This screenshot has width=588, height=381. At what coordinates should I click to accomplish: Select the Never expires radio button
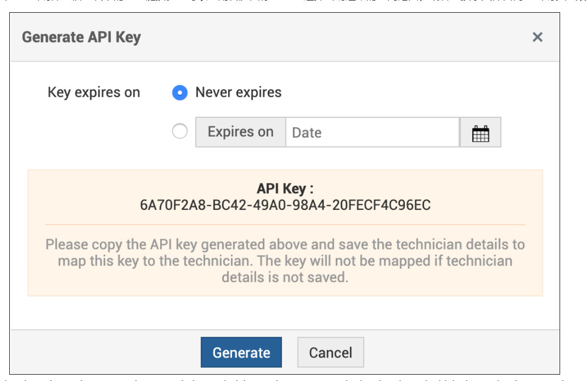pyautogui.click(x=180, y=92)
